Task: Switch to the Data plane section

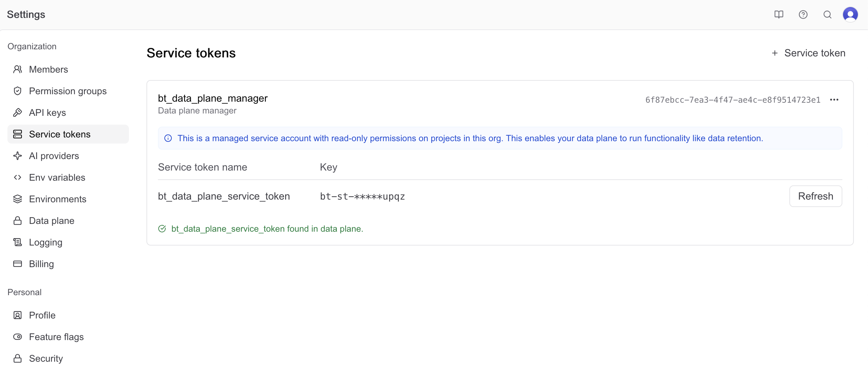Action: click(52, 221)
